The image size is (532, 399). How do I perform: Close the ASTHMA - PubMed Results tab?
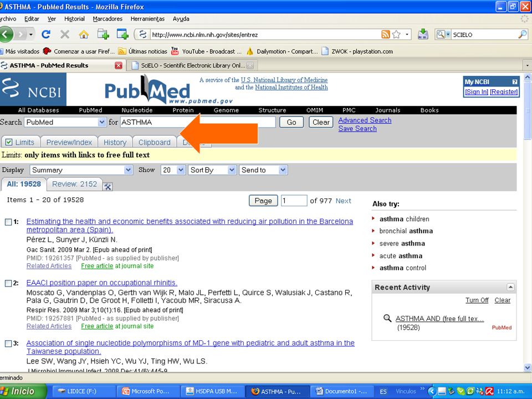click(x=118, y=65)
